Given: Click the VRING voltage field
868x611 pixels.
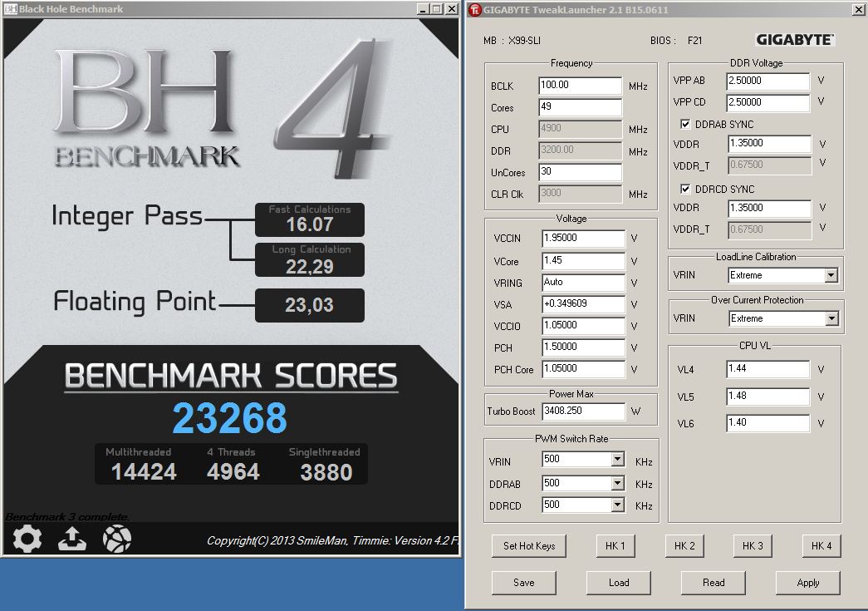Looking at the screenshot, I should tap(583, 283).
